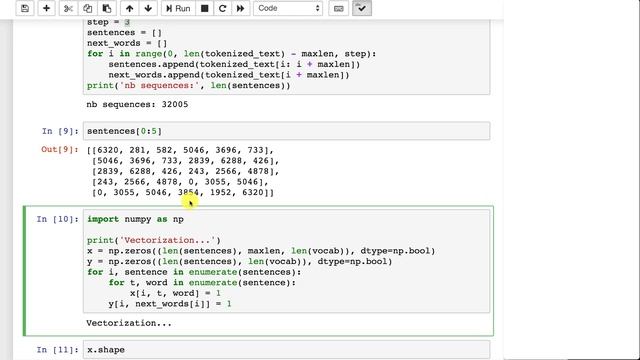Click the output row starting with 6320
640x360 pixels.
click(180, 150)
